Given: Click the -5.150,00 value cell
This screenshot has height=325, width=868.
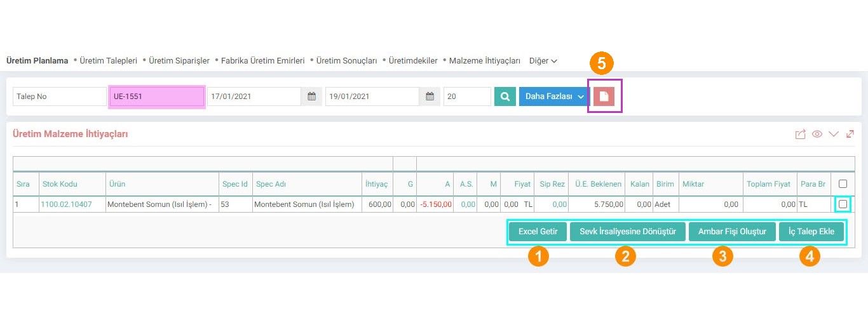Looking at the screenshot, I should (436, 204).
